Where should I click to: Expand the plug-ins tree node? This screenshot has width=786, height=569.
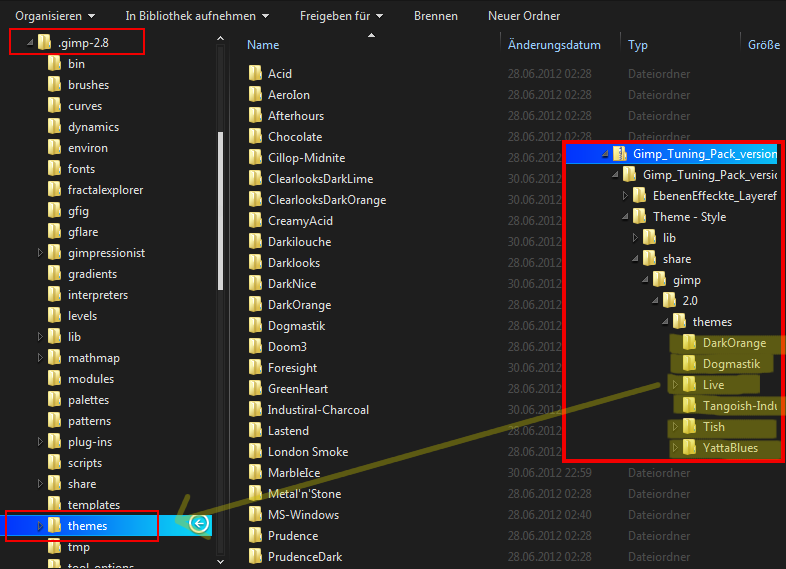(x=40, y=442)
